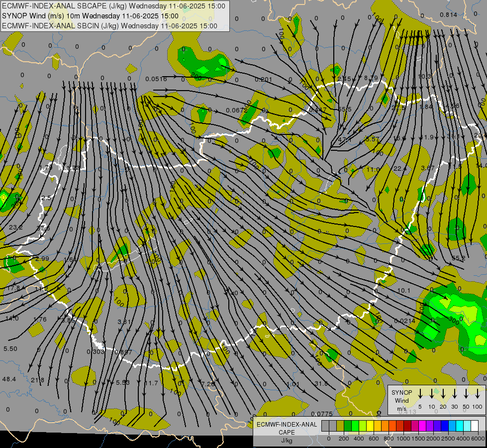The height and width of the screenshot is (448, 487).
Task: Pick the white swatch at the legend end
Action: click(475, 426)
